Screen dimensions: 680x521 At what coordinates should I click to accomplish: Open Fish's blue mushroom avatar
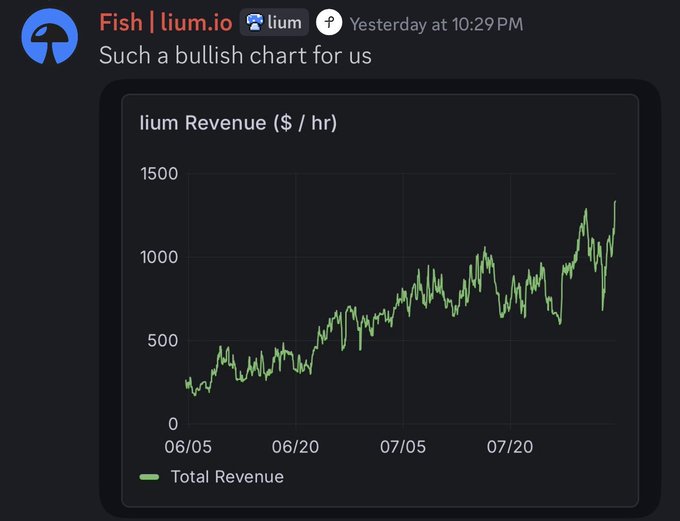pyautogui.click(x=49, y=36)
